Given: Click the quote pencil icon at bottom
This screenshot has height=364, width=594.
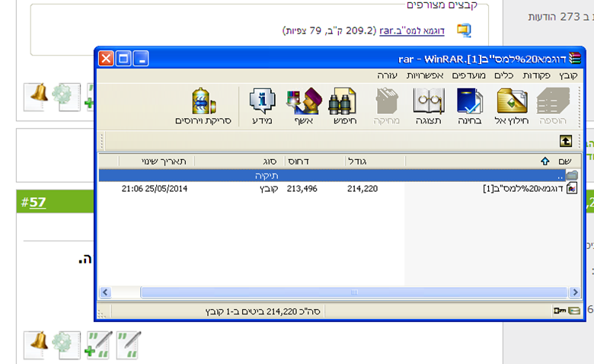Looking at the screenshot, I should point(129,345).
